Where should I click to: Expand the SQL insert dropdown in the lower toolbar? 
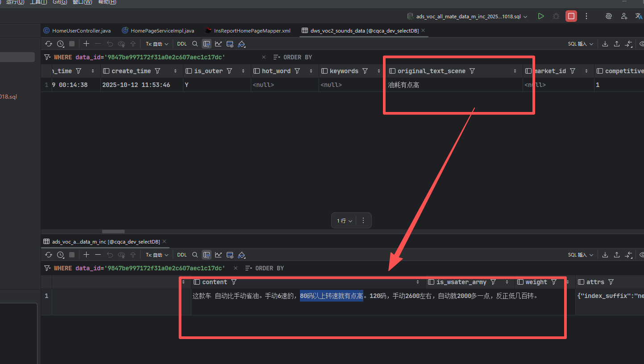[x=581, y=255]
